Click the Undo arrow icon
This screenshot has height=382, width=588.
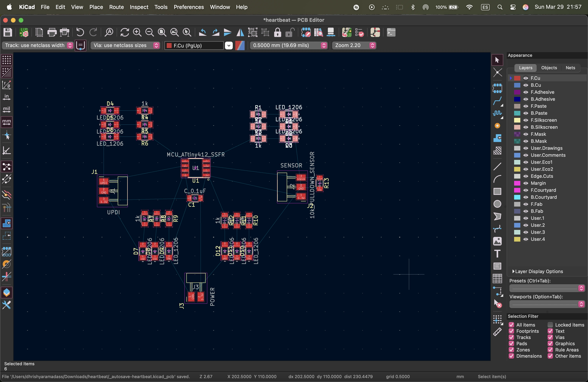[80, 32]
